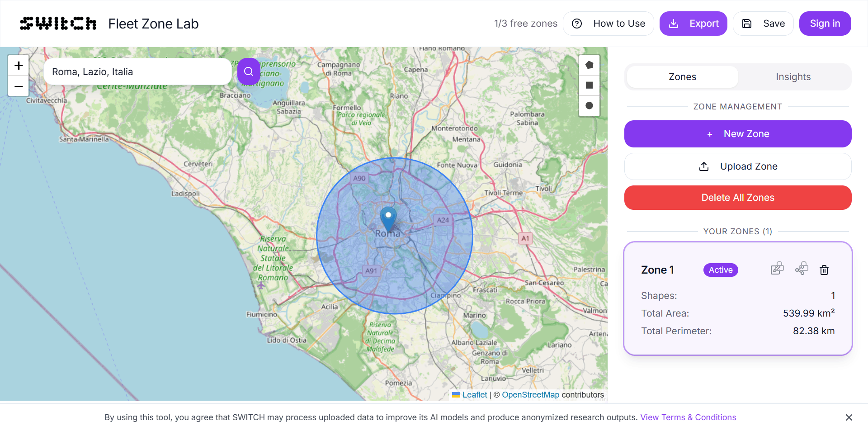This screenshot has height=431, width=868.
Task: Open the How to Use help
Action: click(x=609, y=24)
